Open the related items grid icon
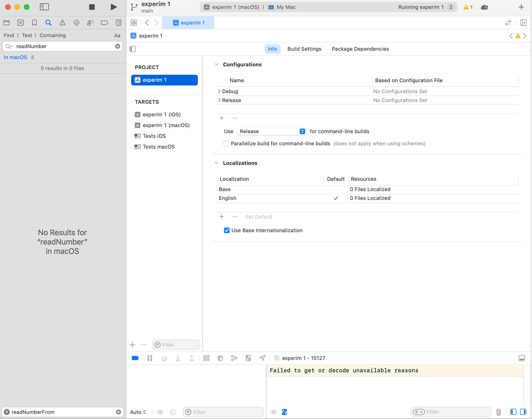The image size is (532, 419). [134, 23]
